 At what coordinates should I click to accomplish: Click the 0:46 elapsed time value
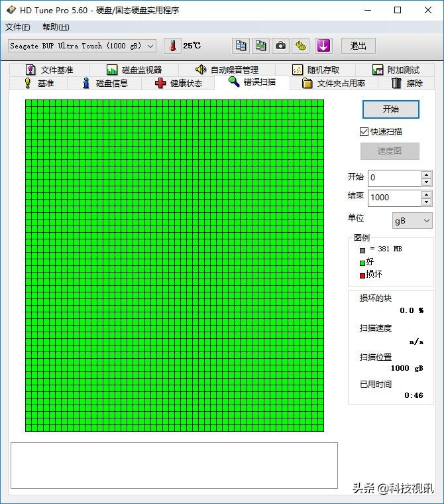(414, 395)
